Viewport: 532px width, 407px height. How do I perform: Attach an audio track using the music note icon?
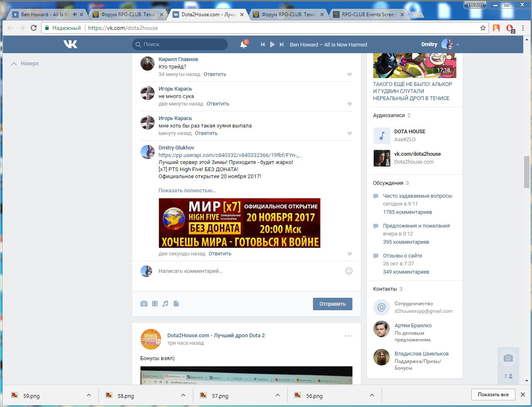pos(165,304)
